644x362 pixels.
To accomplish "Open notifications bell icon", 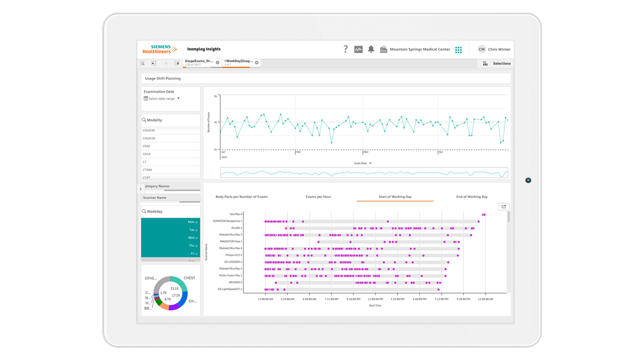I will click(371, 49).
